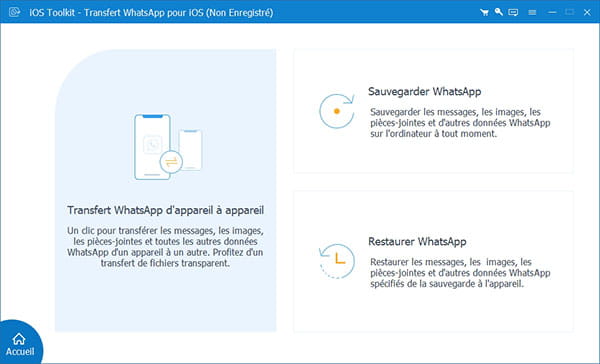Close the iOS Toolkit window
The height and width of the screenshot is (364, 600).
pos(587,12)
